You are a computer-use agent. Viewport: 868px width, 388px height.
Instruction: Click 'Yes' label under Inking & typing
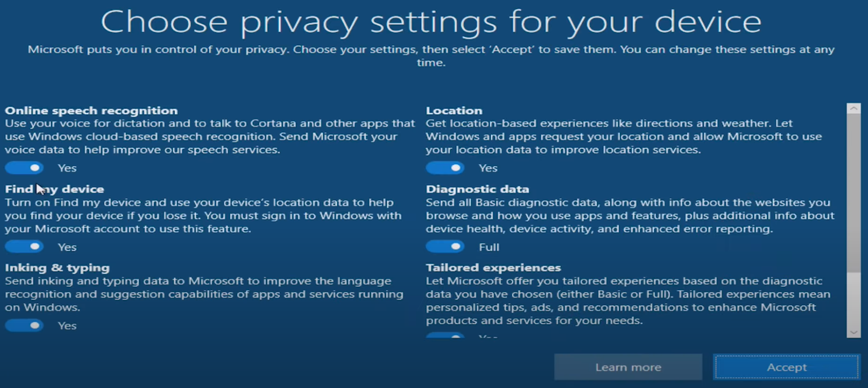coord(67,326)
